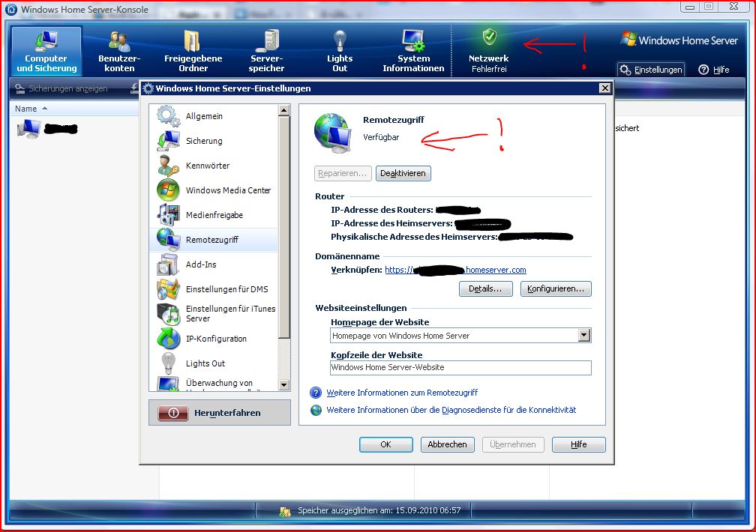Click the Speicher ausgeglichen status text
The height and width of the screenshot is (532, 756).
(x=379, y=511)
